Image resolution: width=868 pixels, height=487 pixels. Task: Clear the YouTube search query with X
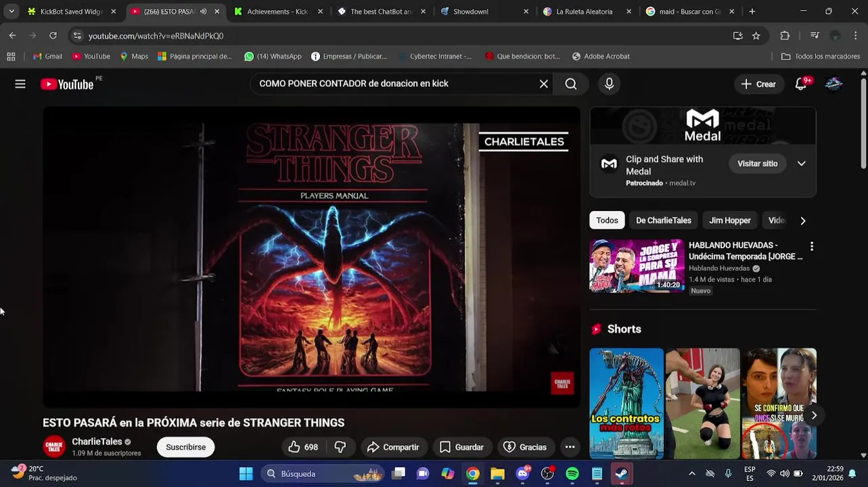pos(544,84)
